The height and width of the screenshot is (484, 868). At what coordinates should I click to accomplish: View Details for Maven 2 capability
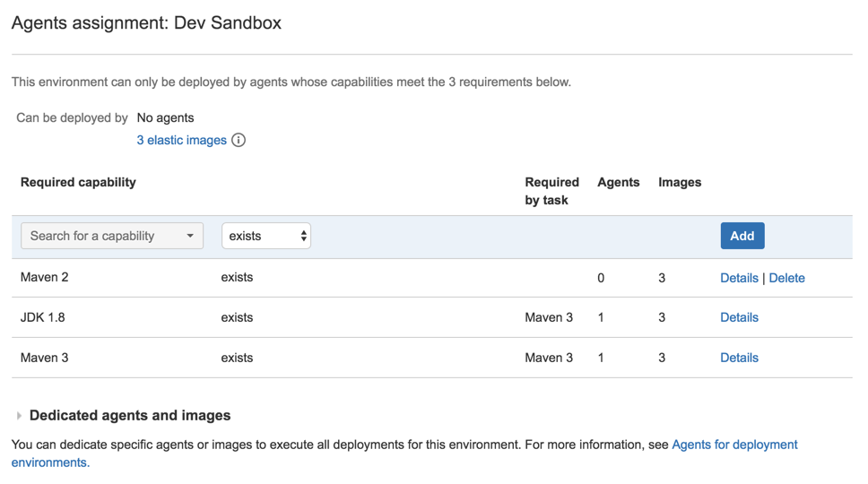pyautogui.click(x=739, y=278)
